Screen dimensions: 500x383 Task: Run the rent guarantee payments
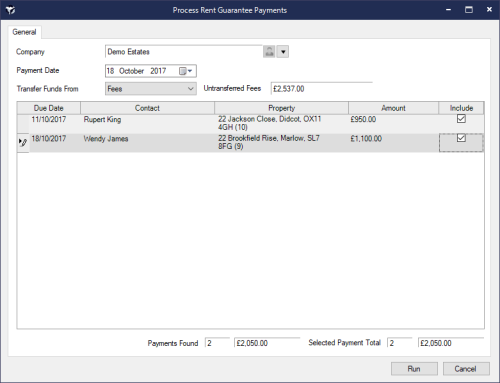pyautogui.click(x=414, y=369)
